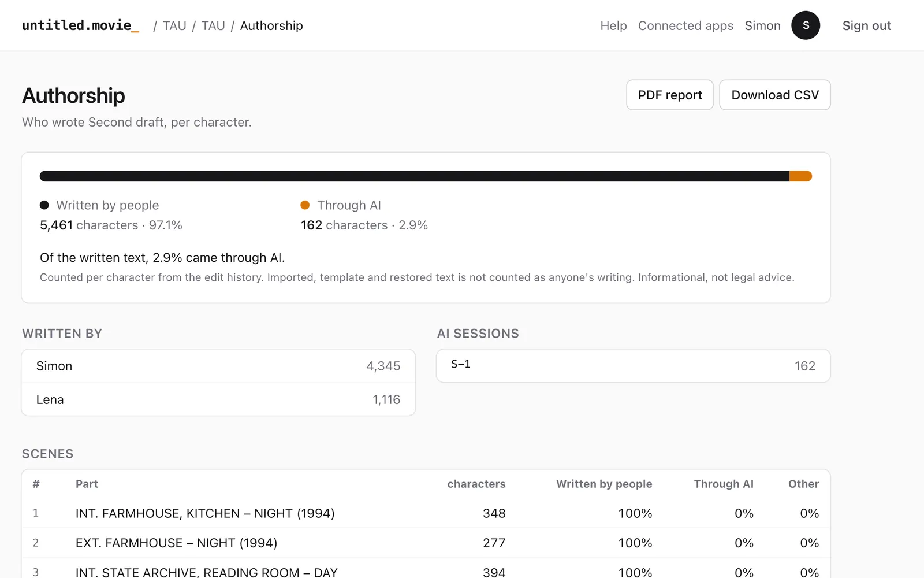Viewport: 924px width, 578px height.
Task: Click the characters column header
Action: coord(476,484)
